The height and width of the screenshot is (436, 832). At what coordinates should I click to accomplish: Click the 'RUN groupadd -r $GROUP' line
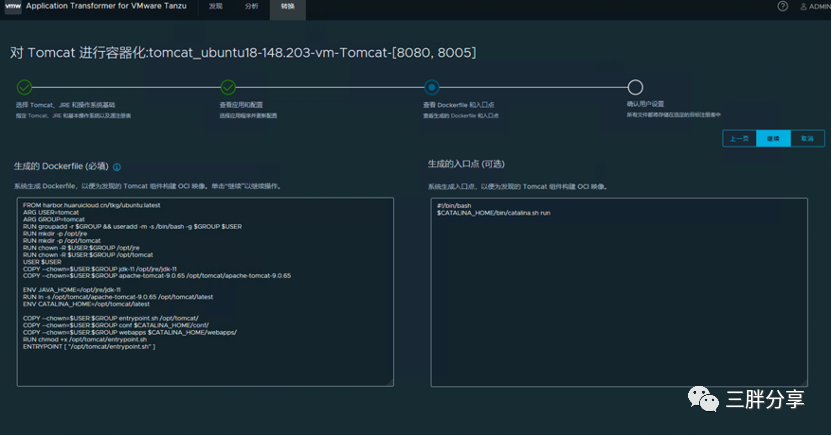(132, 226)
